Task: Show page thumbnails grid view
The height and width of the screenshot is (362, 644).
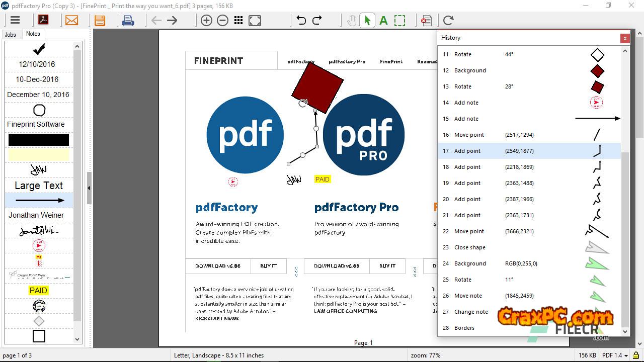Action: click(x=238, y=21)
